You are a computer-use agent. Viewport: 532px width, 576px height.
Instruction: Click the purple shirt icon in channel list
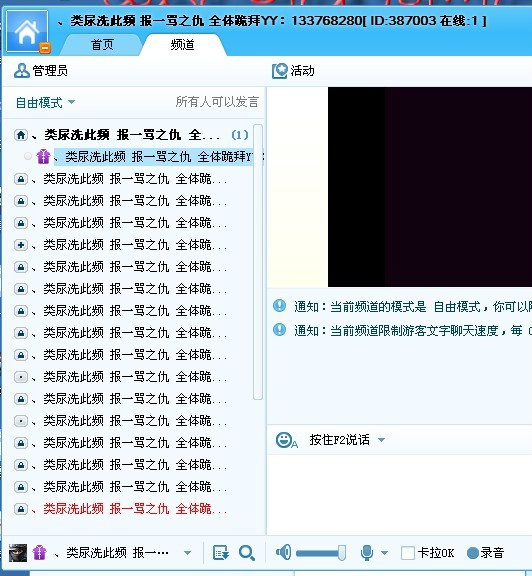[43, 157]
